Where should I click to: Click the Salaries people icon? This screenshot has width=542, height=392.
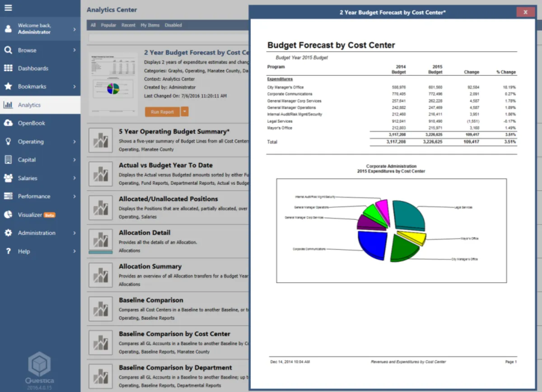point(8,178)
